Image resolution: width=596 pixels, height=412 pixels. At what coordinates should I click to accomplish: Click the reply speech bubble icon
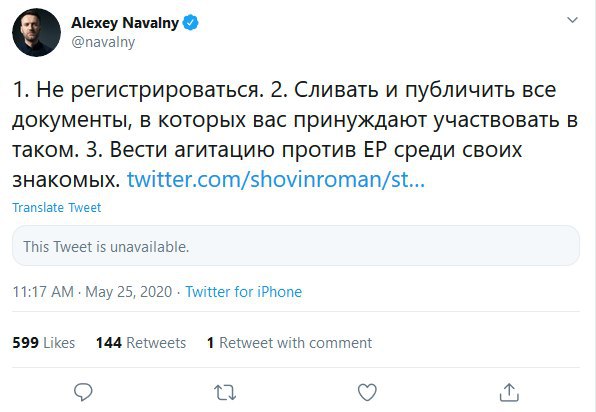83,392
